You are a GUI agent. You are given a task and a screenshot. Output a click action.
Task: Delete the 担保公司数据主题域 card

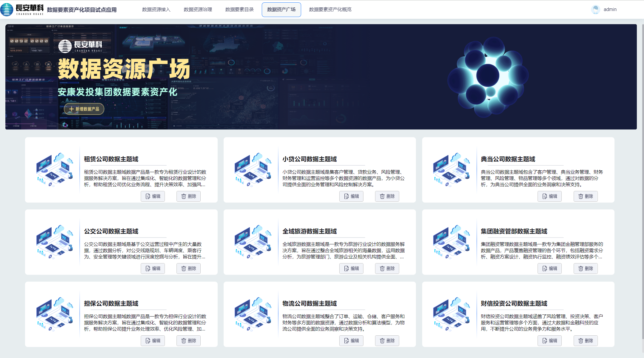click(188, 341)
